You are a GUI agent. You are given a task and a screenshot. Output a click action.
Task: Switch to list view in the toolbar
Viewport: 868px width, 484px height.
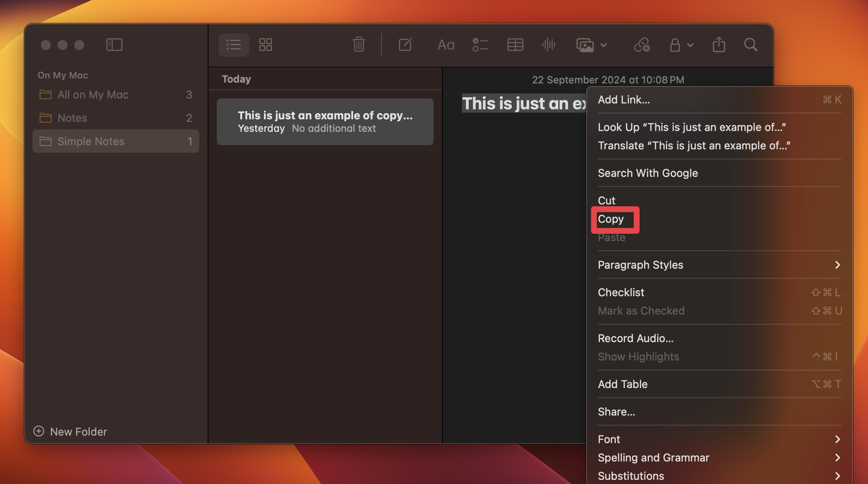coord(234,45)
